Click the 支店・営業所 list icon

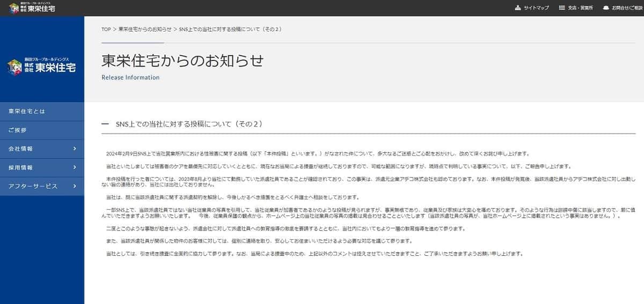click(x=562, y=8)
